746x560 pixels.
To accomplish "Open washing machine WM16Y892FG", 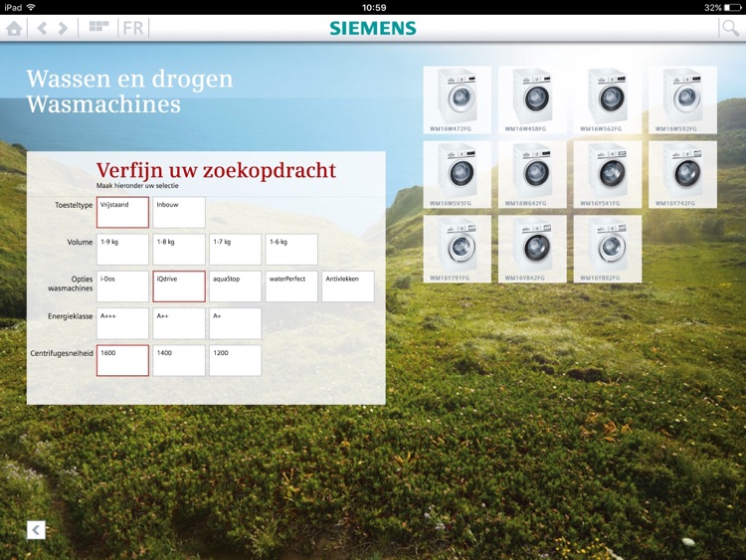I will click(608, 249).
